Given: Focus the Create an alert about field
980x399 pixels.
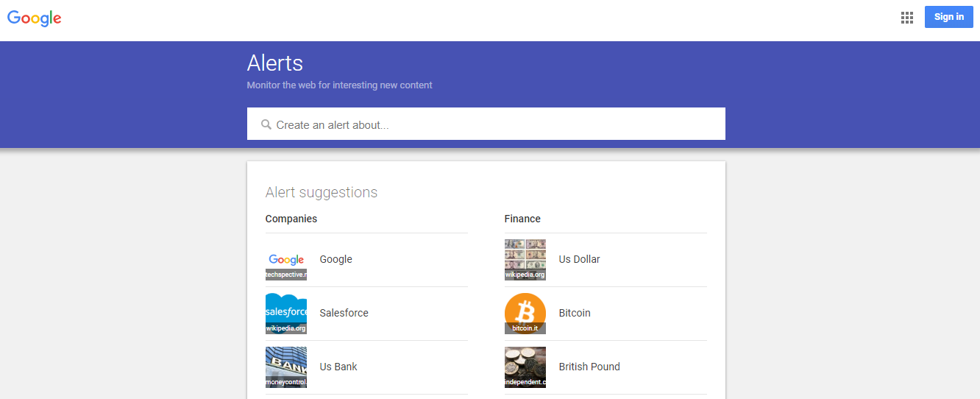Looking at the screenshot, I should (x=486, y=124).
